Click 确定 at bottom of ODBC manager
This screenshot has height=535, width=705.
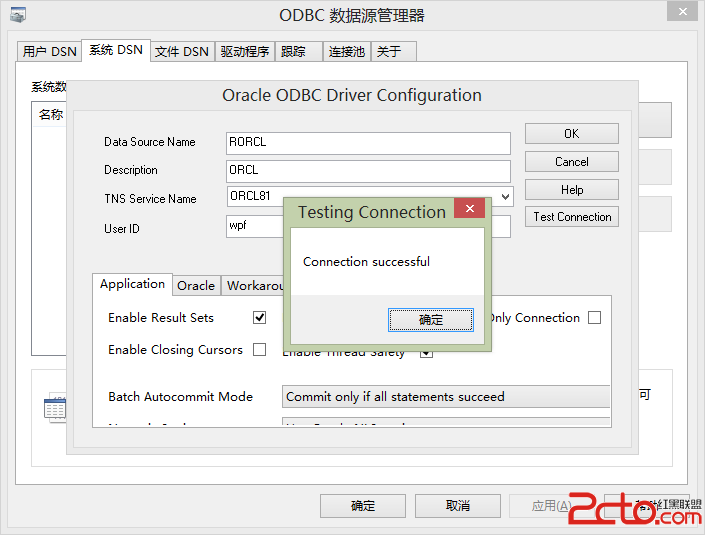tap(362, 506)
